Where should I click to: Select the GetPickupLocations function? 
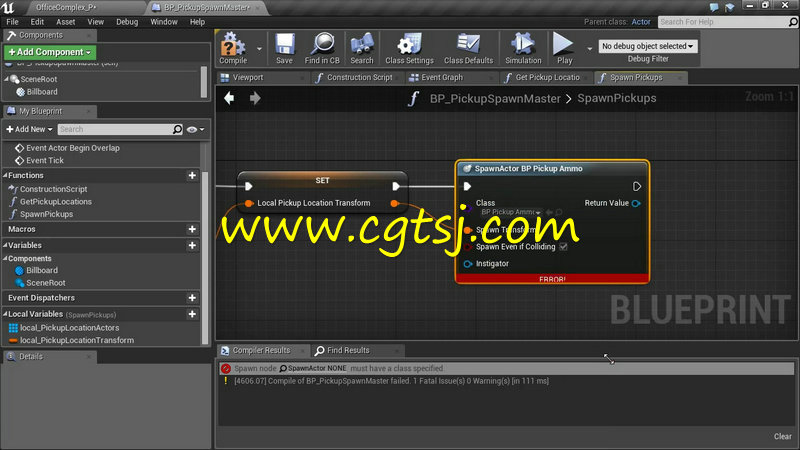click(56, 202)
